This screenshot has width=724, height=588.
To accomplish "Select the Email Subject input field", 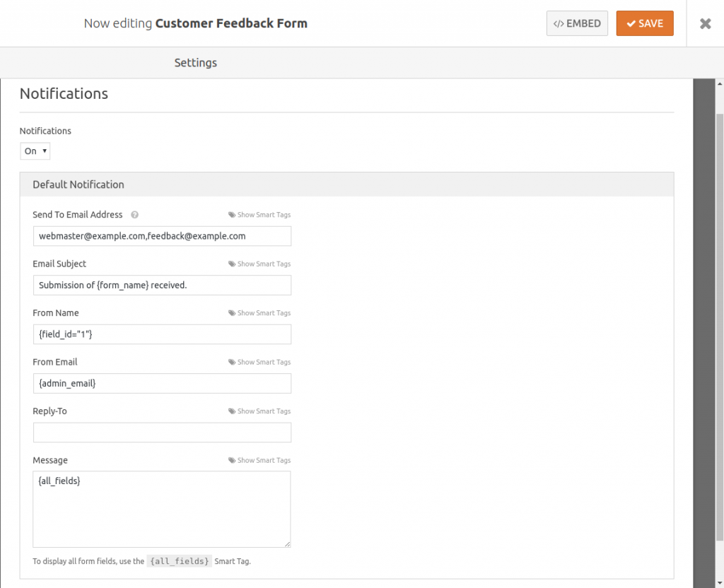I will tap(162, 285).
